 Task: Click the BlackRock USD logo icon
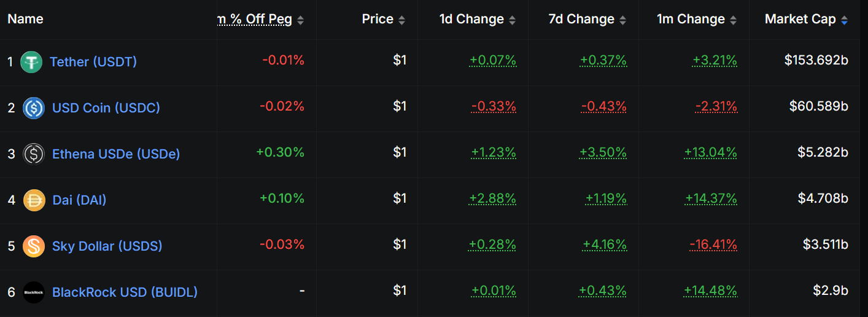[x=34, y=292]
